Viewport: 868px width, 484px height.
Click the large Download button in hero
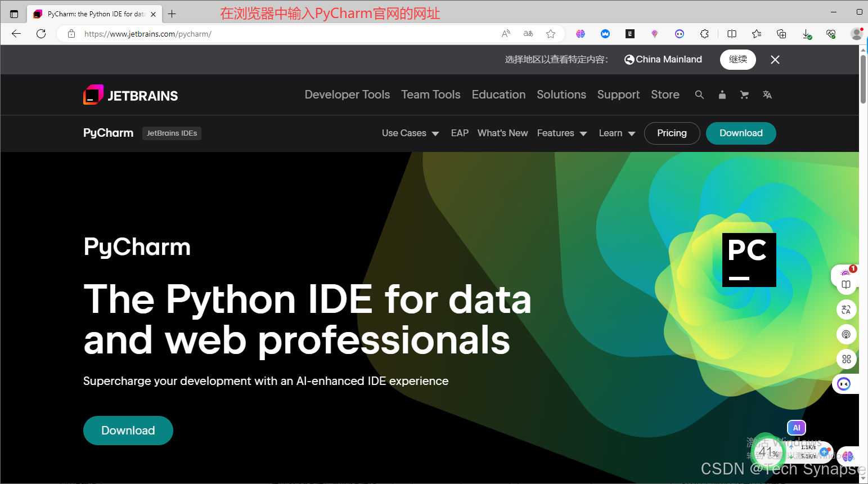(128, 431)
